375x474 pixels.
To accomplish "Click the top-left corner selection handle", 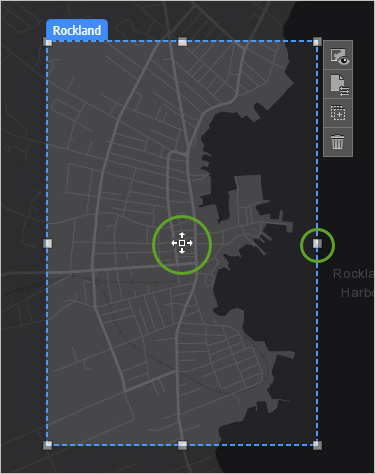I will tap(48, 42).
